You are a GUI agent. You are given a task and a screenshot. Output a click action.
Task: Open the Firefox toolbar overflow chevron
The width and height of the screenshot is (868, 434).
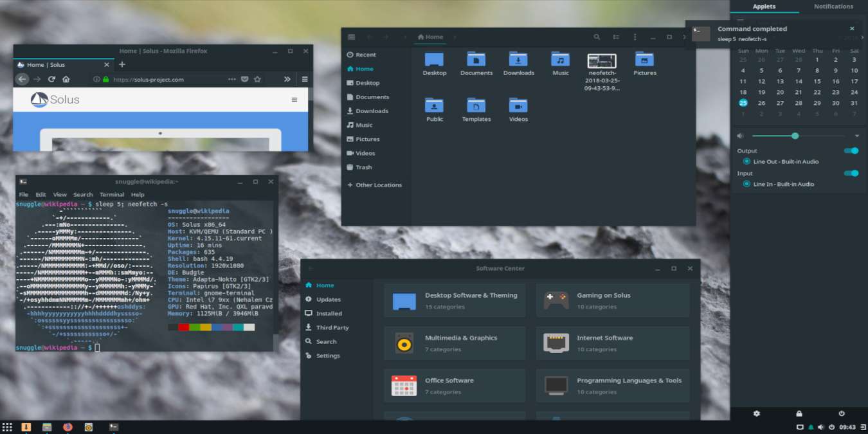click(287, 78)
